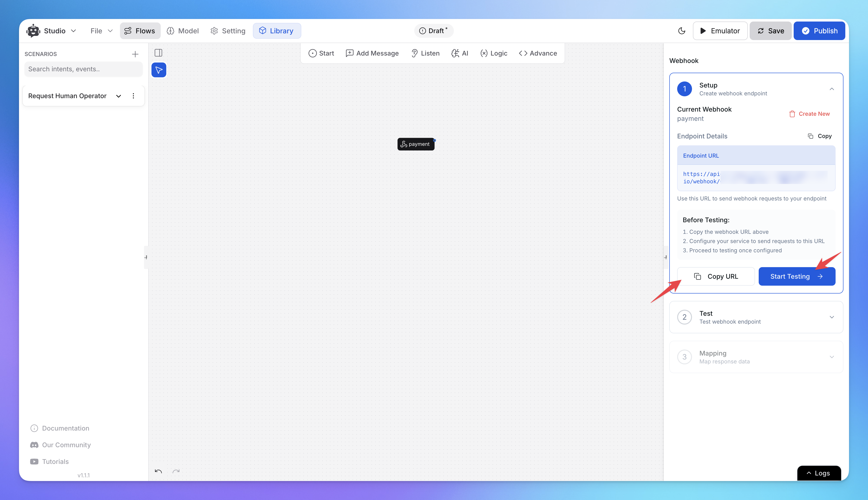The image size is (868, 500).
Task: Click step 3 Mapping circle badge
Action: click(x=684, y=357)
